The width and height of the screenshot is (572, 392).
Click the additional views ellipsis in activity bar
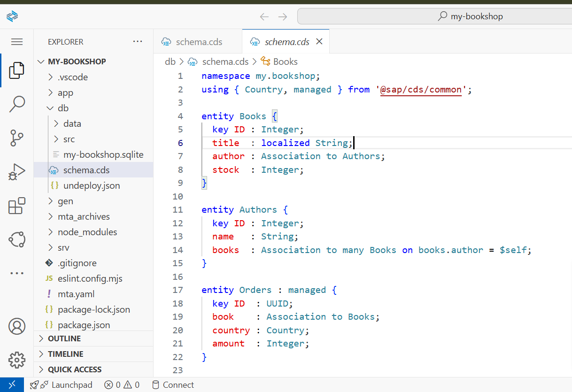coord(17,273)
